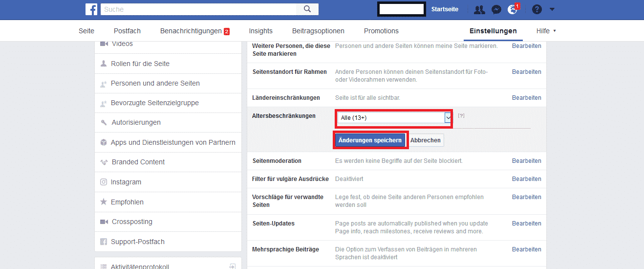Viewport: 644px width, 269px height.
Task: Click Bearbeiten for Weitere Personen markieren
Action: point(527,46)
